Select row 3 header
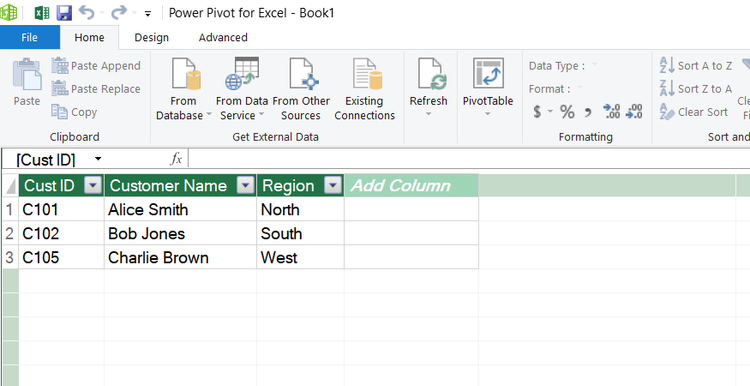 [10, 257]
